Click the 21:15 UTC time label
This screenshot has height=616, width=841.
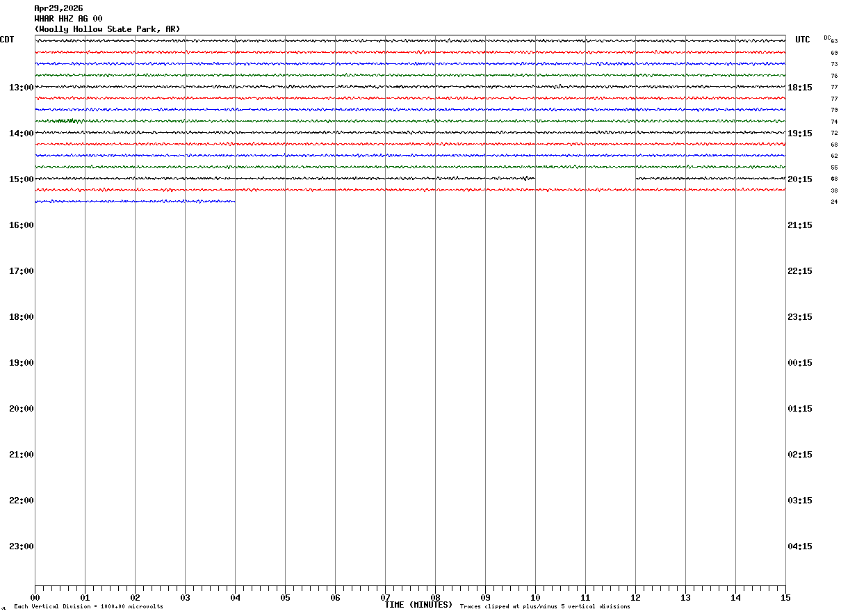coord(800,225)
